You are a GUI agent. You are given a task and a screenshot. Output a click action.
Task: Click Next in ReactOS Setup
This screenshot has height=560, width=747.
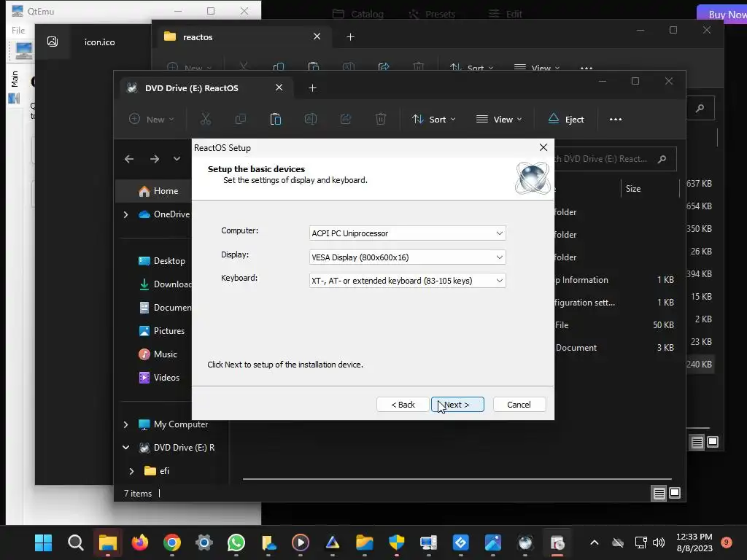(457, 404)
